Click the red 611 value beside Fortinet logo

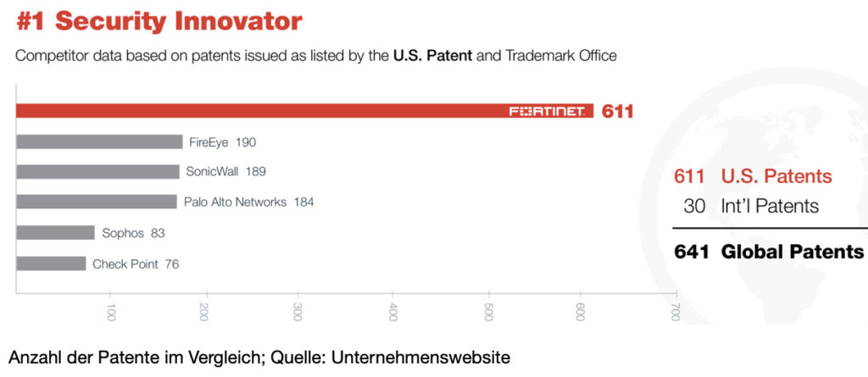tap(617, 111)
